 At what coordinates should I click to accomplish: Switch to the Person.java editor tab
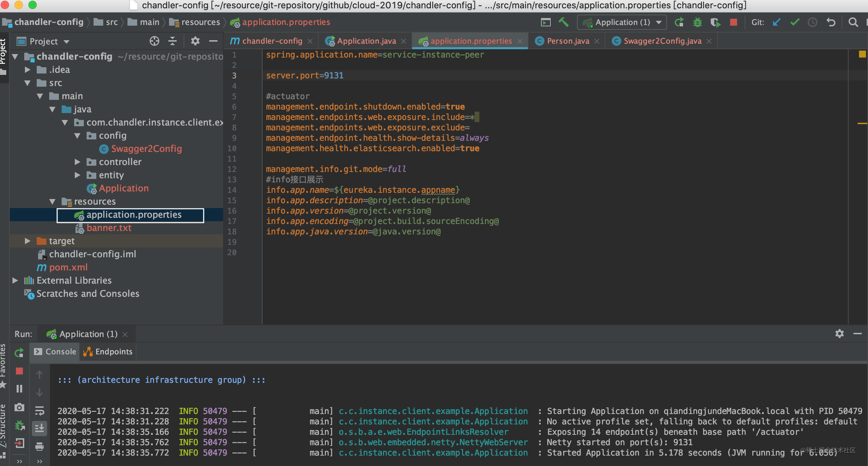tap(568, 41)
